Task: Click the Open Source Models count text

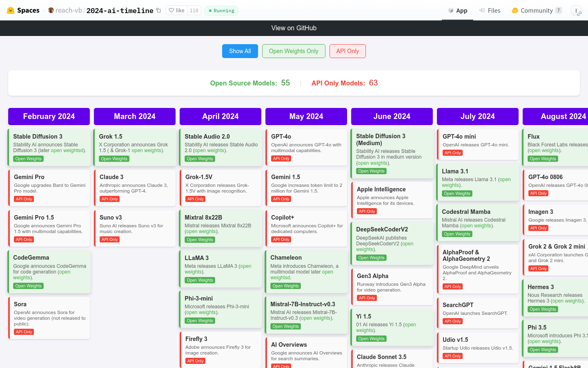Action: 250,83
